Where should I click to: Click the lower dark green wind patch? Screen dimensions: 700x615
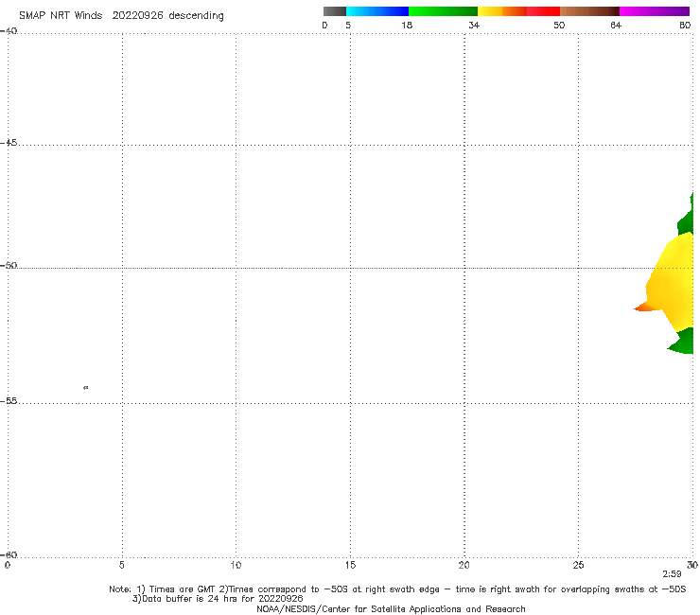click(x=683, y=343)
